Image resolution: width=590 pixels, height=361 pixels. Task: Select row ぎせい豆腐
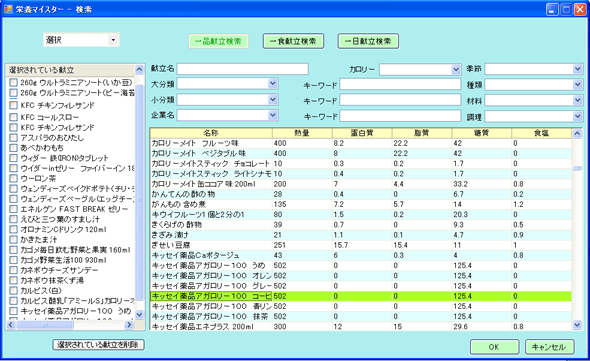(361, 245)
